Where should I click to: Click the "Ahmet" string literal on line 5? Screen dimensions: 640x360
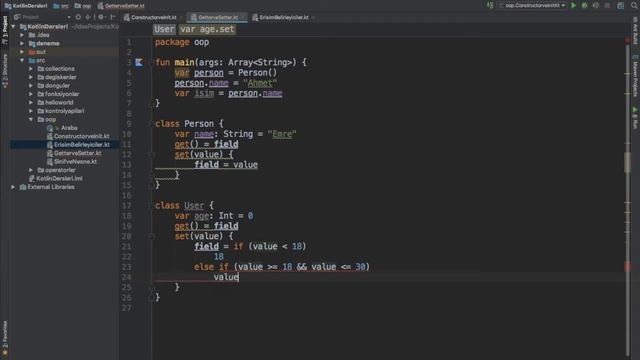[x=260, y=83]
